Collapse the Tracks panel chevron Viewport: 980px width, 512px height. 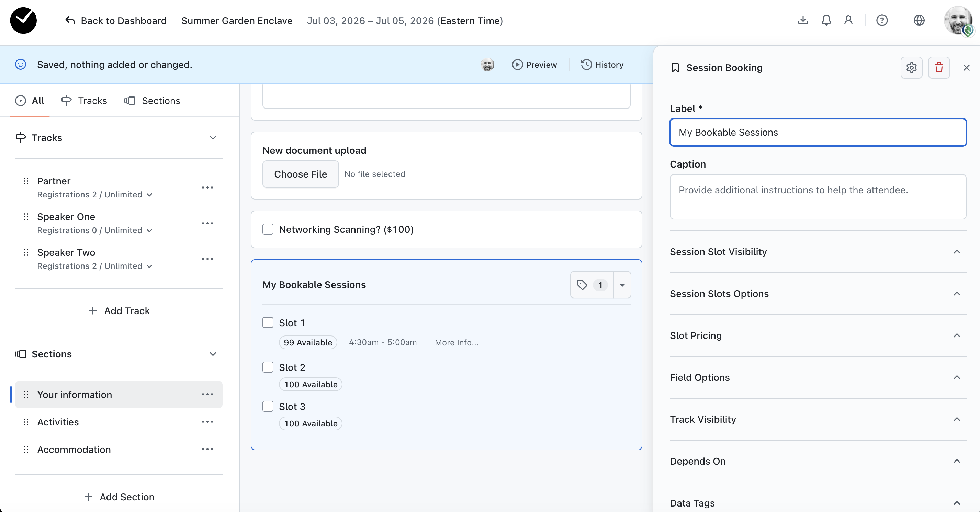[x=213, y=138]
